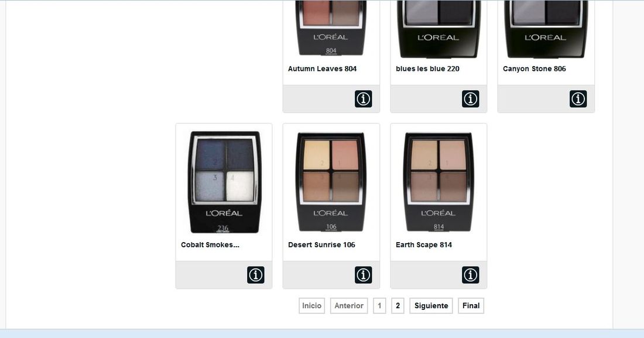Screen dimensions: 644x338
Task: Click the Anterior page button
Action: pyautogui.click(x=349, y=306)
